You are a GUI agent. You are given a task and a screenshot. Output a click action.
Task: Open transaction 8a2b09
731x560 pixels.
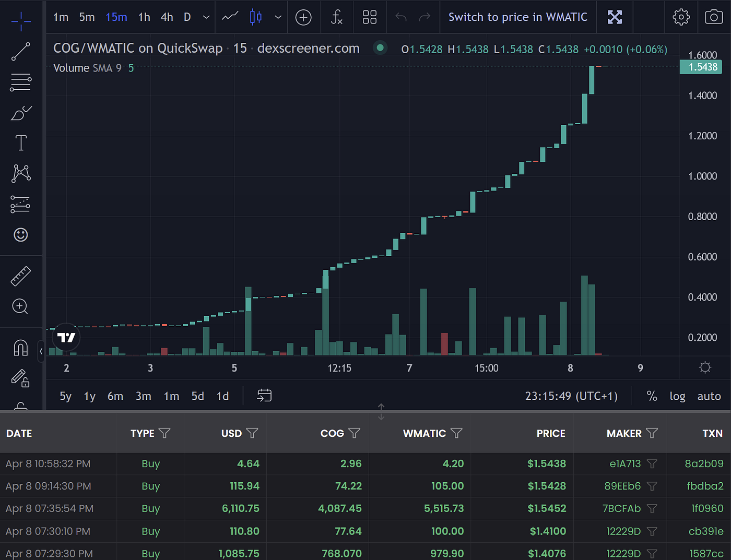point(704,463)
